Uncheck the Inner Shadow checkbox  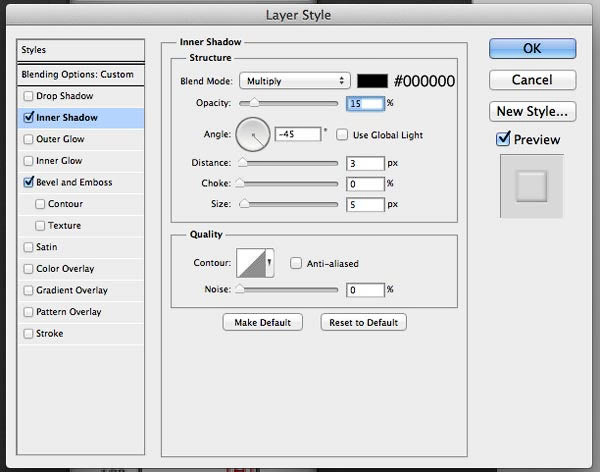pos(29,117)
